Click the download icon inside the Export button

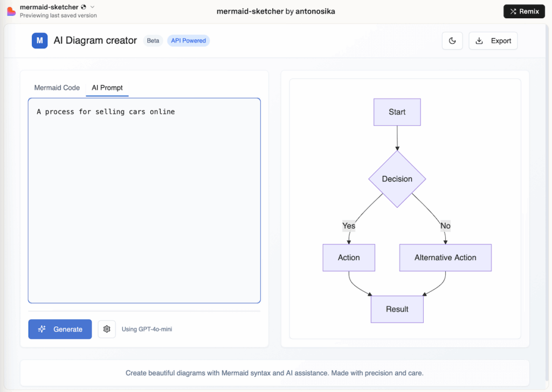coord(479,40)
